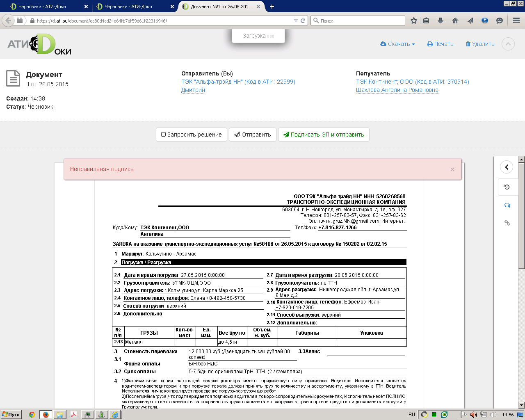
Task: Open sender link ТЭК Альфа-трэйд НН
Action: pyautogui.click(x=238, y=82)
